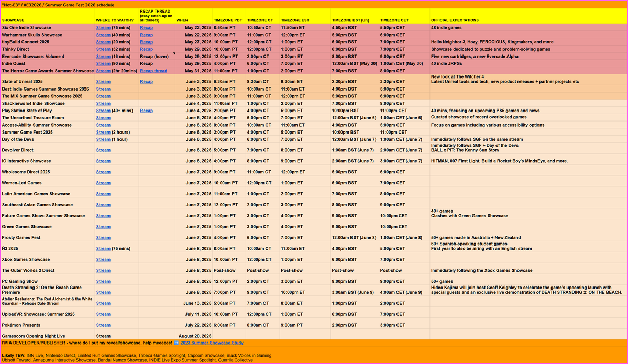Image resolution: width=628 pixels, height=364 pixels.
Task: Open the Best Indie Games Summer Showcase Stream link
Action: point(103,89)
